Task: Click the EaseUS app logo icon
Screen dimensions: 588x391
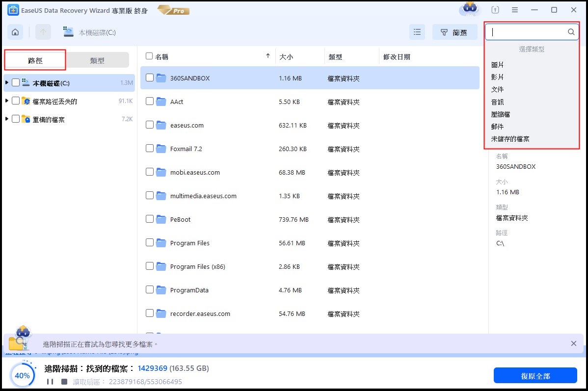Action: [x=13, y=10]
